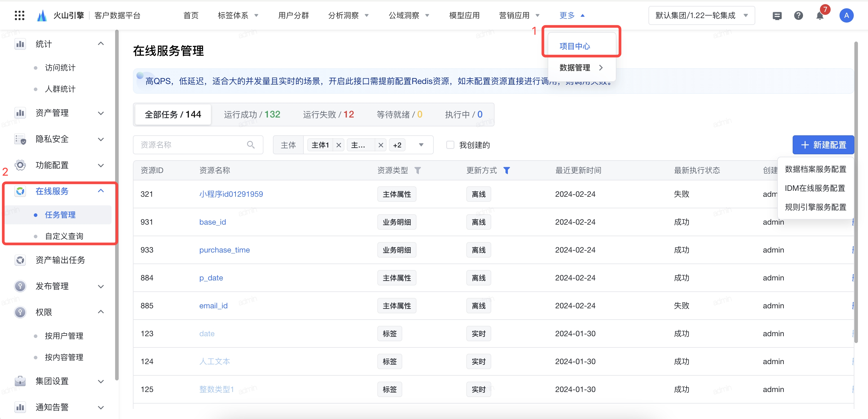Open 数据管理 submenu
This screenshot has height=419, width=868.
tap(582, 68)
